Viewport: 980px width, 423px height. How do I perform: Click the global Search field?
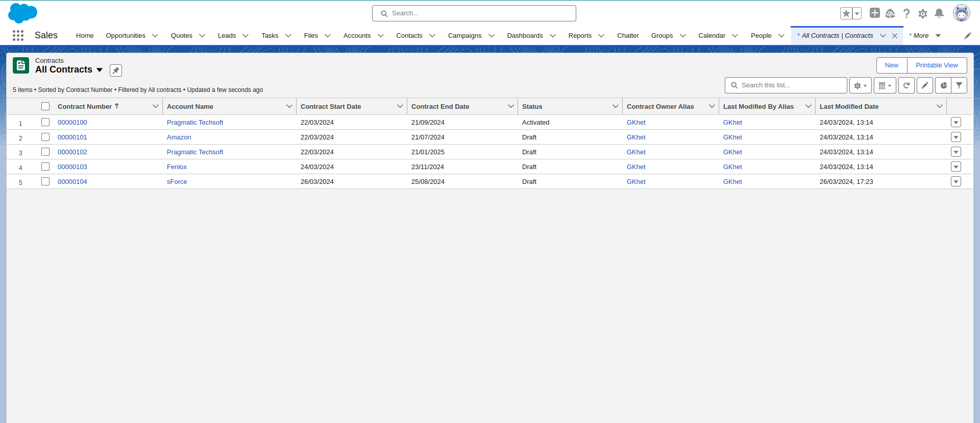[474, 13]
